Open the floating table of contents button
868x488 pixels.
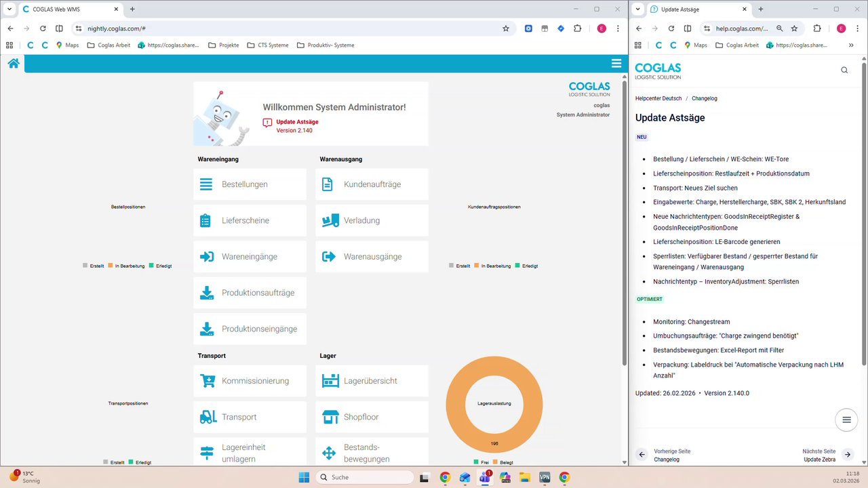point(846,420)
